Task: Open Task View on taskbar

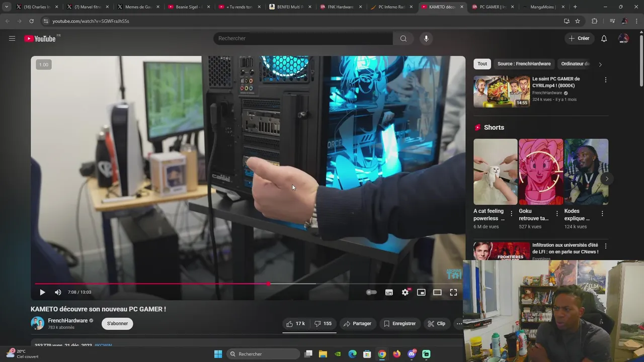Action: [x=308, y=354]
